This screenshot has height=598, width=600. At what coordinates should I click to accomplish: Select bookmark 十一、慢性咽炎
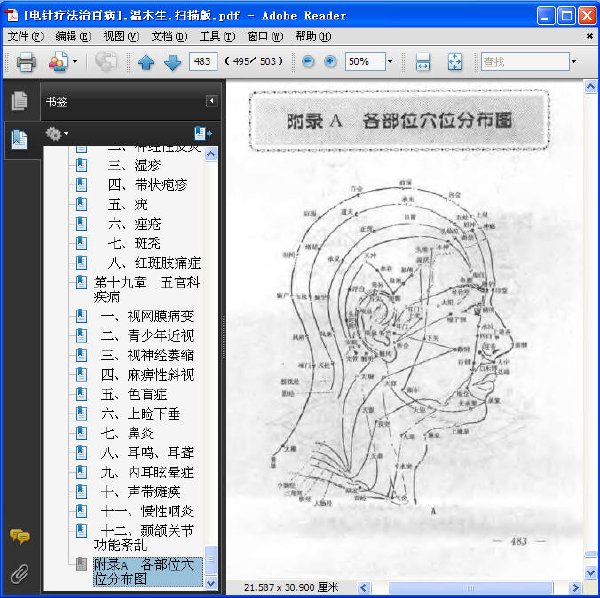(147, 512)
